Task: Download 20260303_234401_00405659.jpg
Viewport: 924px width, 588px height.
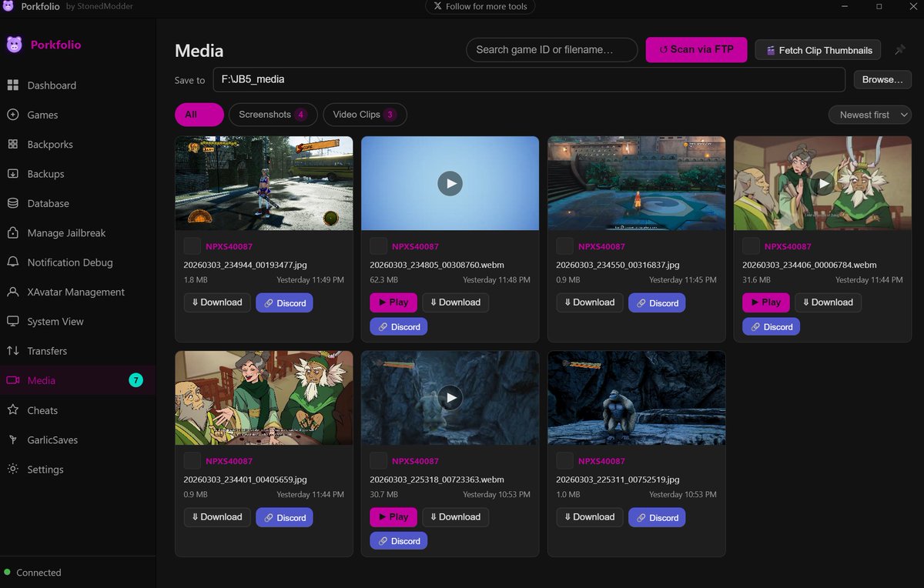Action: [217, 517]
